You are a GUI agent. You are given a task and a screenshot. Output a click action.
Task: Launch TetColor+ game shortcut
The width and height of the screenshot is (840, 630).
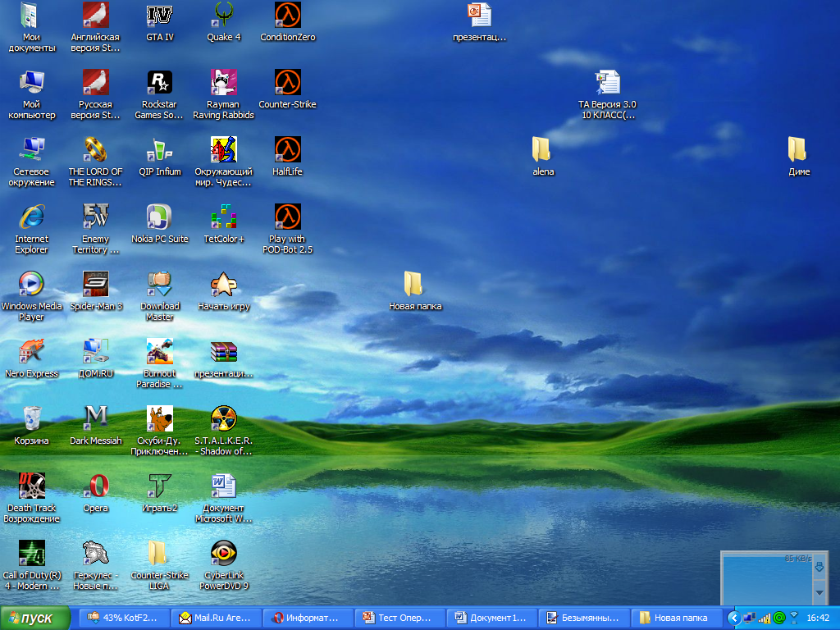click(224, 223)
